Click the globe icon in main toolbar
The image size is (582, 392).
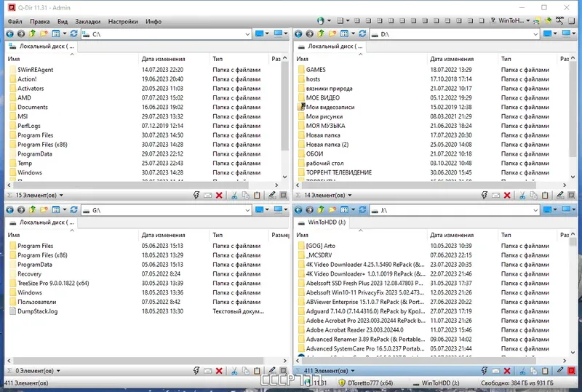pos(320,21)
